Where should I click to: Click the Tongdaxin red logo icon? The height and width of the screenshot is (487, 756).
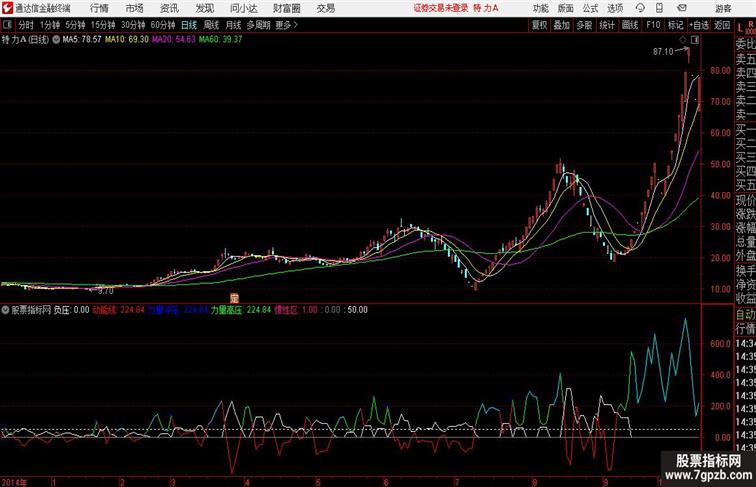coord(7,8)
